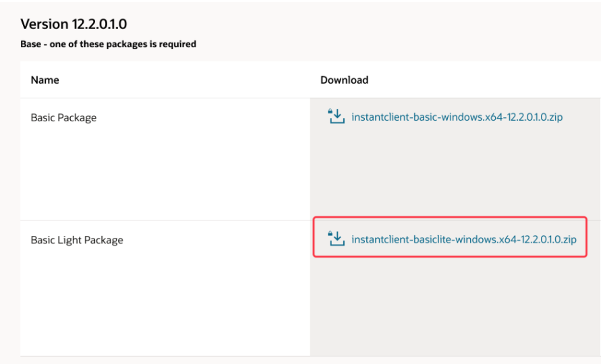Select the Basic Package name cell

[63, 118]
